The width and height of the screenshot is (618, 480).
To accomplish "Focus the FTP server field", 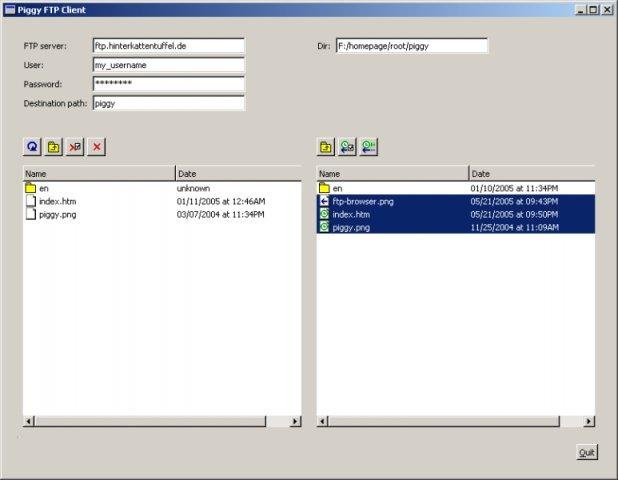I will [169, 46].
